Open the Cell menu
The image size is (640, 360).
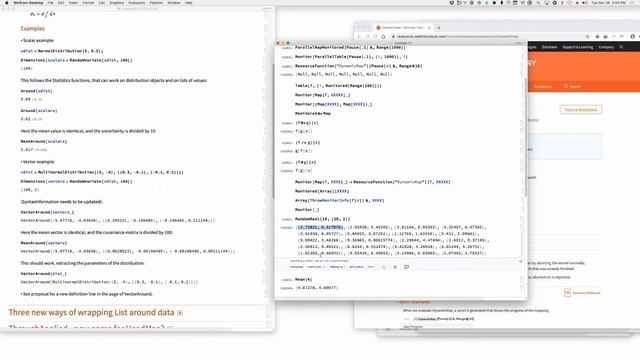pos(102,3)
